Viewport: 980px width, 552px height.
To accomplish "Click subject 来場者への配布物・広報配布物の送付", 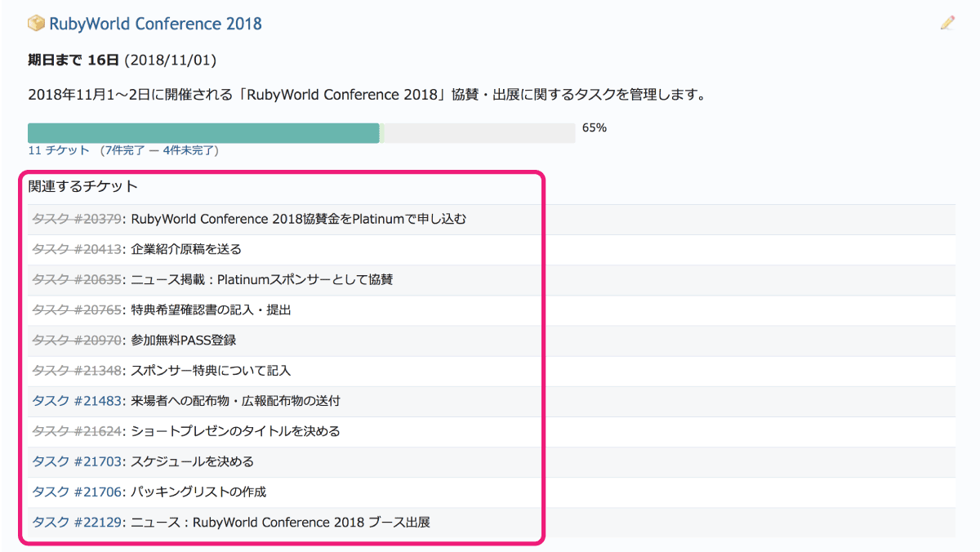I will click(x=235, y=401).
